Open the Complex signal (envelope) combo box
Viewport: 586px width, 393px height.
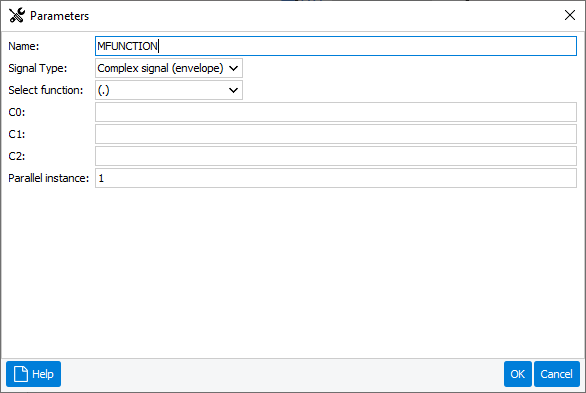(x=169, y=68)
